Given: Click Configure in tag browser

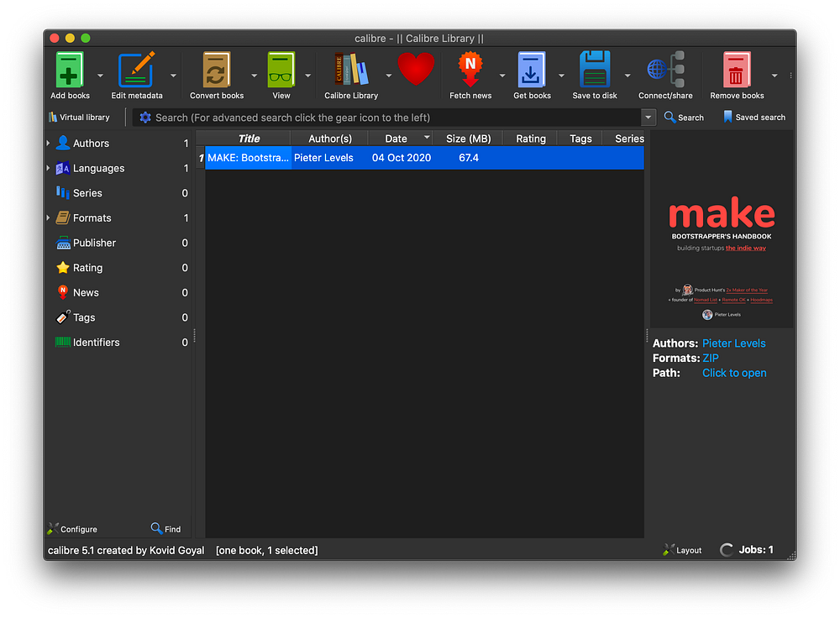Looking at the screenshot, I should tap(72, 529).
